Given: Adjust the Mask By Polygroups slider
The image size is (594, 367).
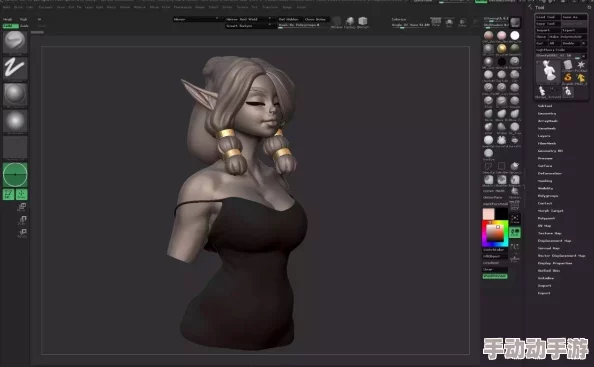Looking at the screenshot, I should point(304,25).
